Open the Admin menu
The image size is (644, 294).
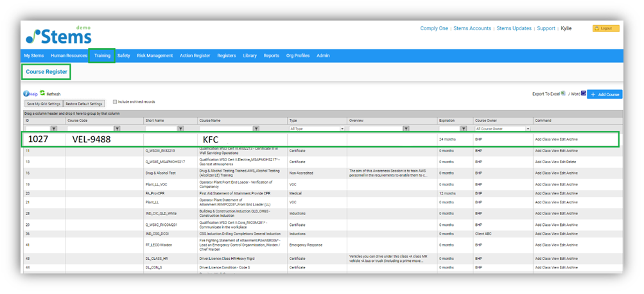click(x=323, y=56)
